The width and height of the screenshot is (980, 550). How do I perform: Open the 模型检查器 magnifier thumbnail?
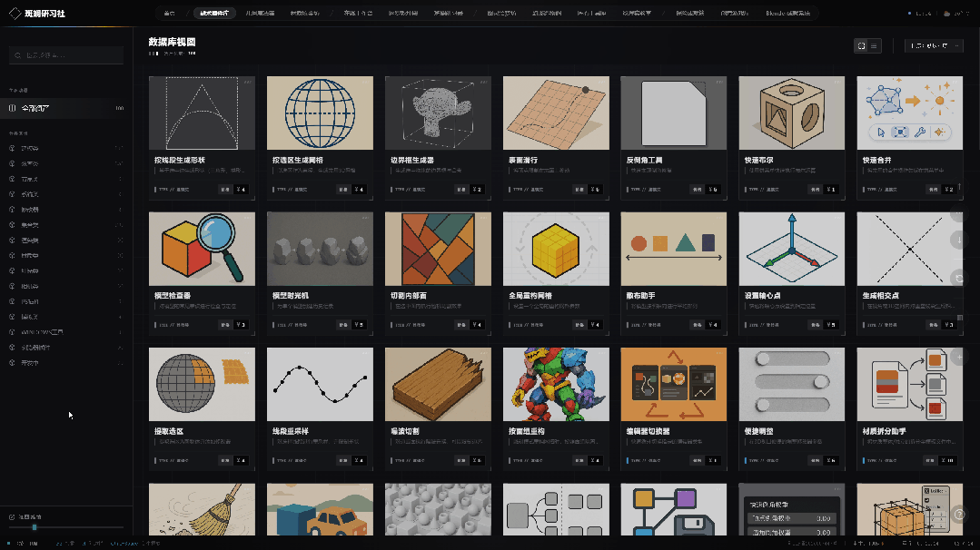[202, 249]
